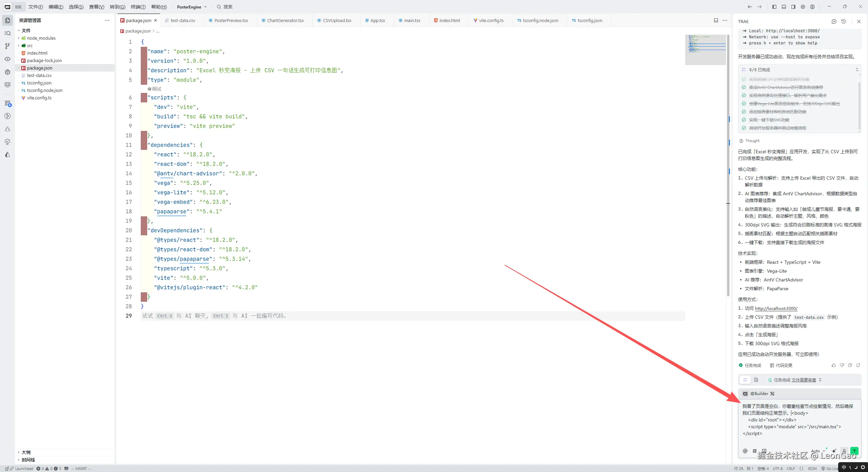The width and height of the screenshot is (868, 472).
Task: Open the 终端(T) menu
Action: (138, 7)
